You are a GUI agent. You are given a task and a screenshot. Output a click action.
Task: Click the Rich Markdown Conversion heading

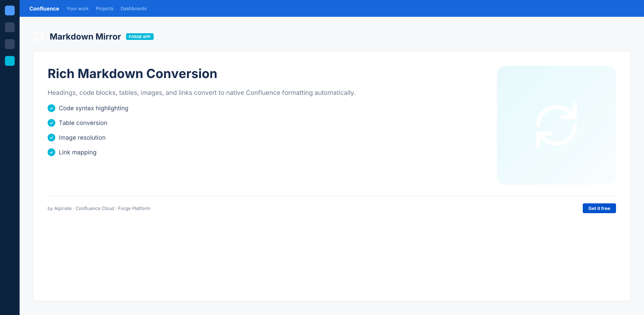(x=132, y=74)
